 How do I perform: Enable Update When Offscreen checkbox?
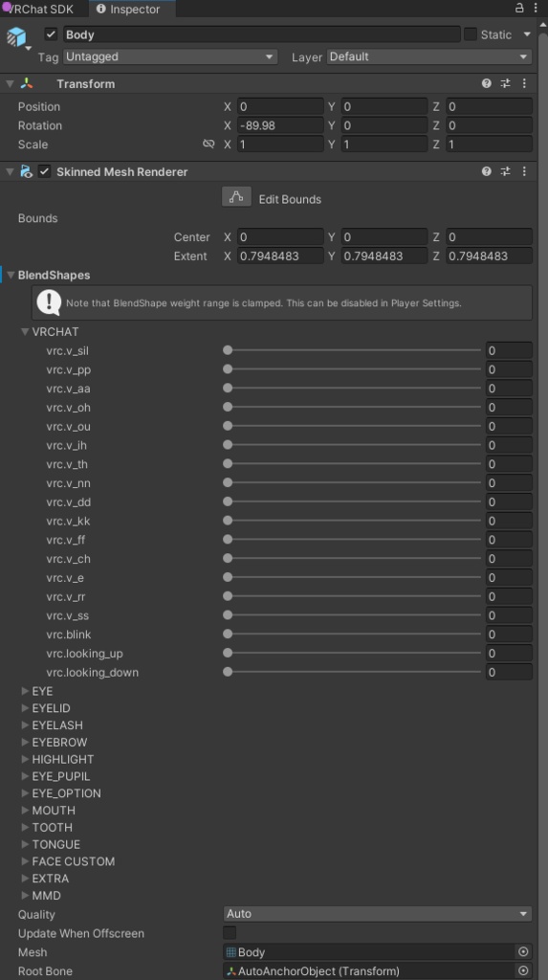tap(230, 933)
